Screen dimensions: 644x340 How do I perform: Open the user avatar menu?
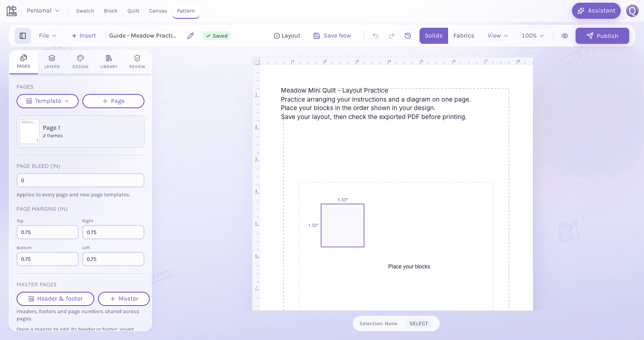point(632,11)
